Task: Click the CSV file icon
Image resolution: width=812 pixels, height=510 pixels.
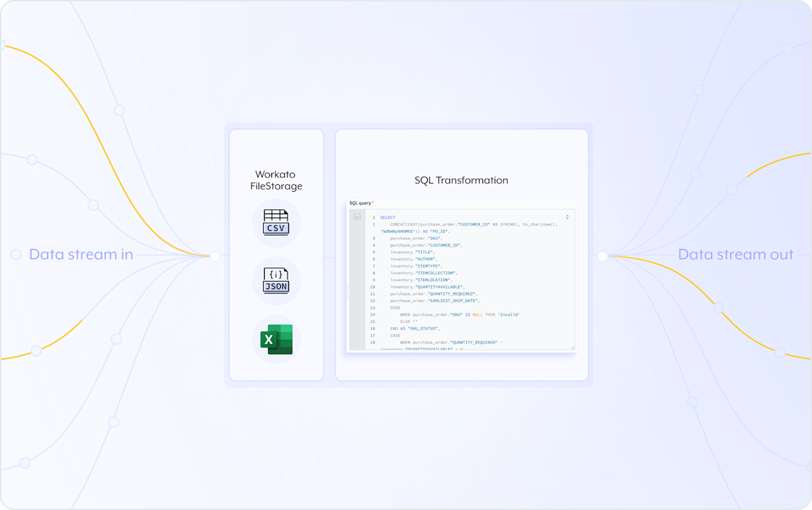Action: click(276, 222)
